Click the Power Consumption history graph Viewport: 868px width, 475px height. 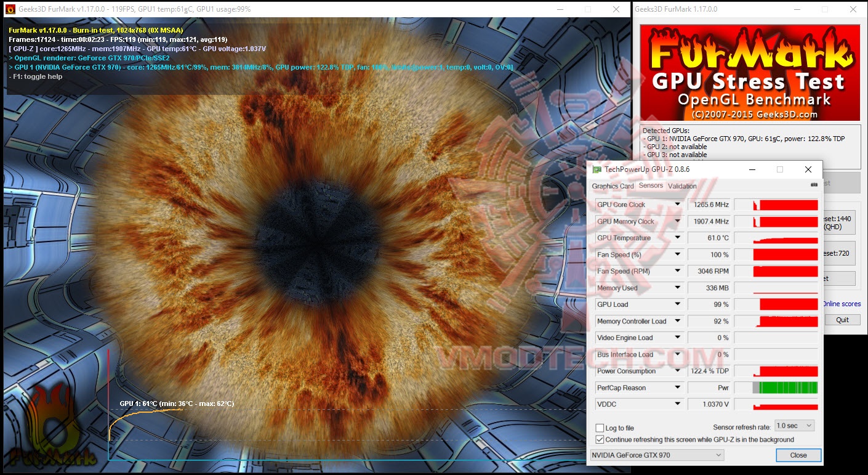click(x=776, y=371)
